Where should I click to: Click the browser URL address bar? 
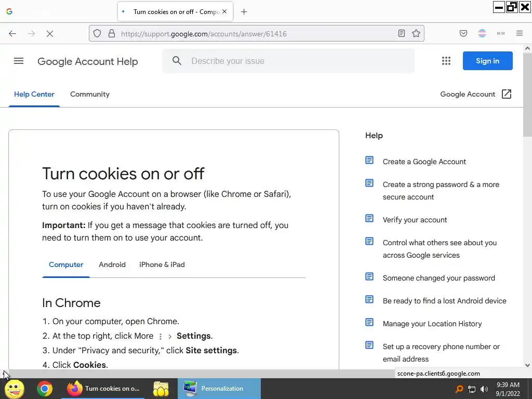(257, 34)
